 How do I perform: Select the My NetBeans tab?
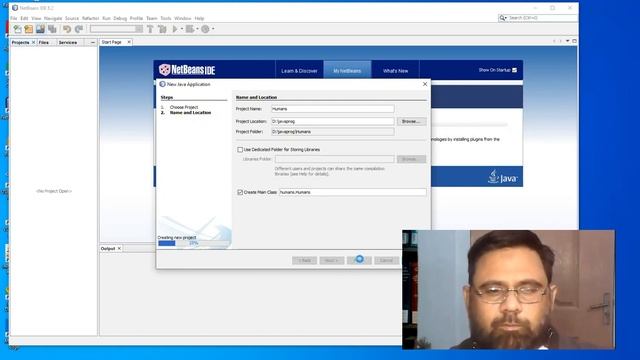(347, 71)
